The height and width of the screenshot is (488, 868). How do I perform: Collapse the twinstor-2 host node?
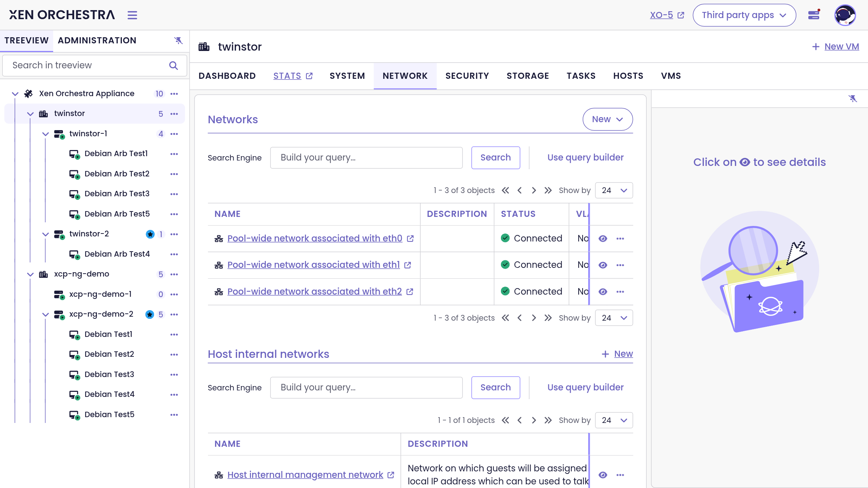(x=46, y=234)
